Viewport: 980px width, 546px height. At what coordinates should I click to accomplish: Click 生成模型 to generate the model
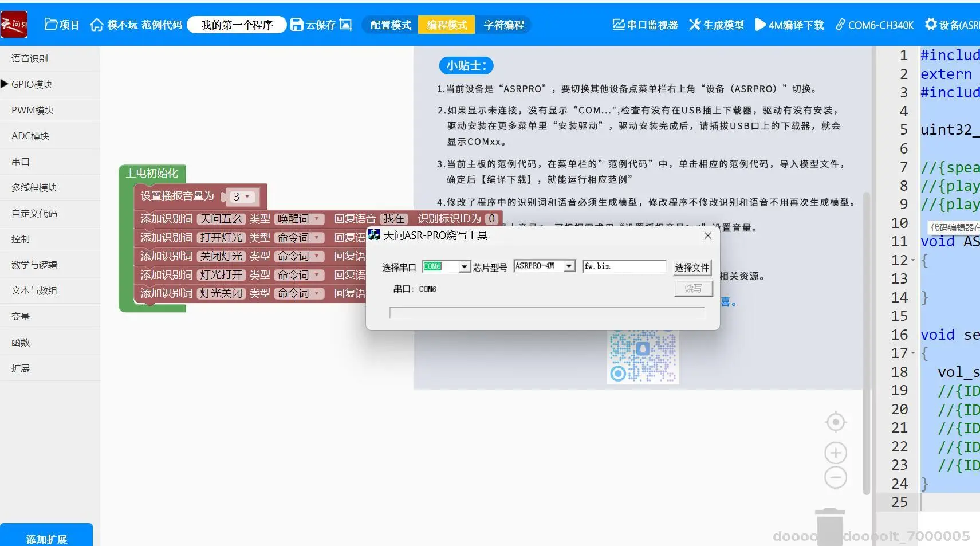point(717,24)
